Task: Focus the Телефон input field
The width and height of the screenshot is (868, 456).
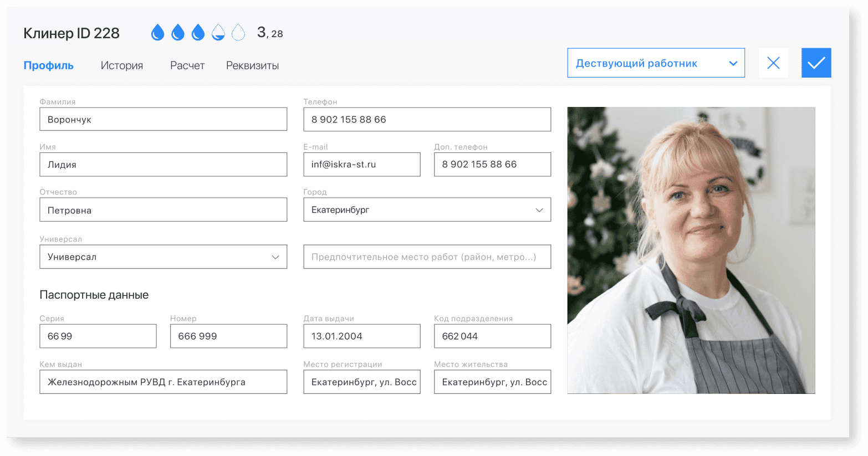Action: tap(427, 120)
